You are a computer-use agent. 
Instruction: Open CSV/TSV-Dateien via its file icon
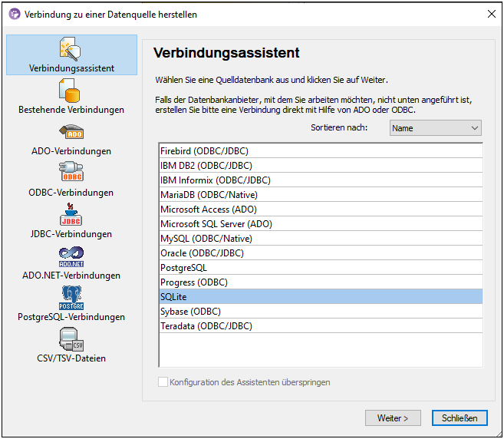pos(71,339)
